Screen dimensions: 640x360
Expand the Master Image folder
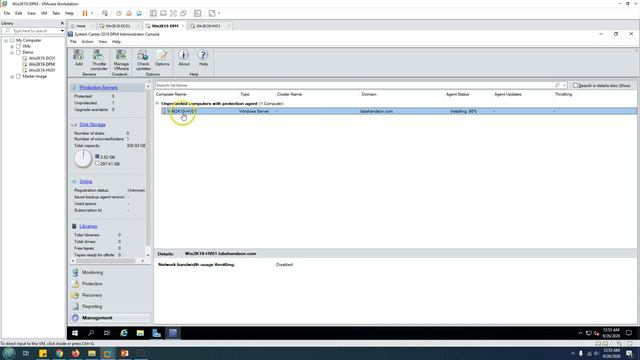[x=12, y=76]
